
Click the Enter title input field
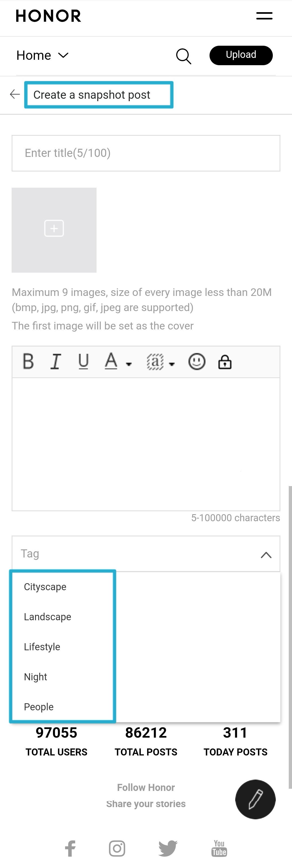click(146, 153)
